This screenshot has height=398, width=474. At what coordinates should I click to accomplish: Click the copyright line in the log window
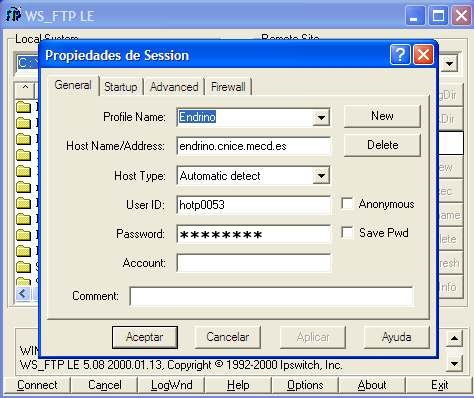pyautogui.click(x=181, y=365)
